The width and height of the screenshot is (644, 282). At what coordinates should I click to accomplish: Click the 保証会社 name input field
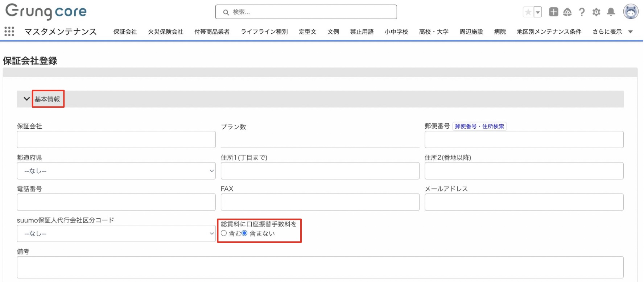tap(116, 140)
